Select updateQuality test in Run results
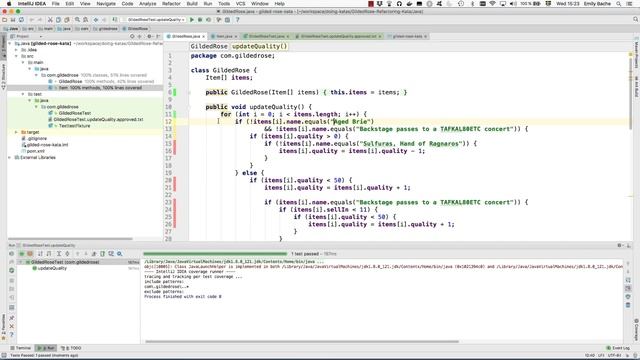 click(52, 268)
